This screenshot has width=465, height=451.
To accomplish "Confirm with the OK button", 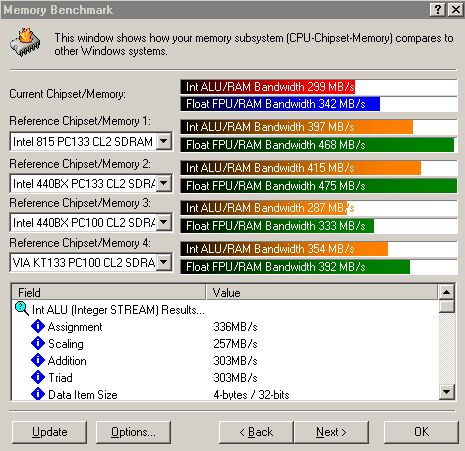I will point(421,432).
